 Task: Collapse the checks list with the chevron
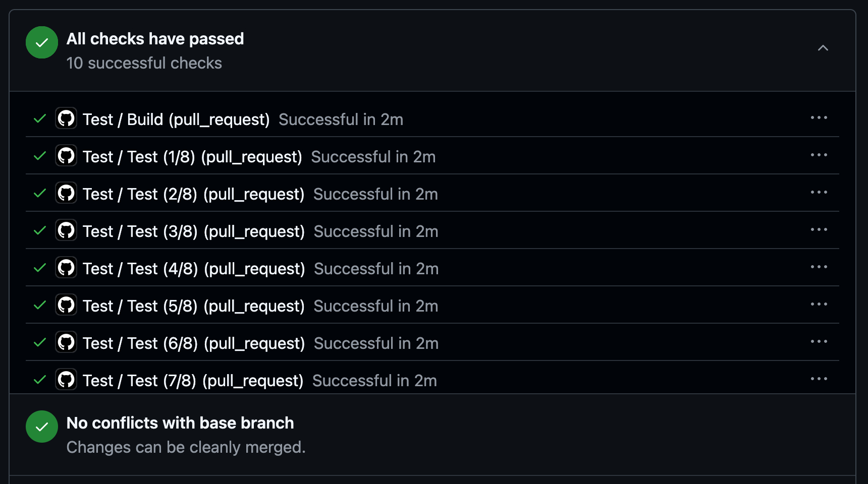coord(823,48)
